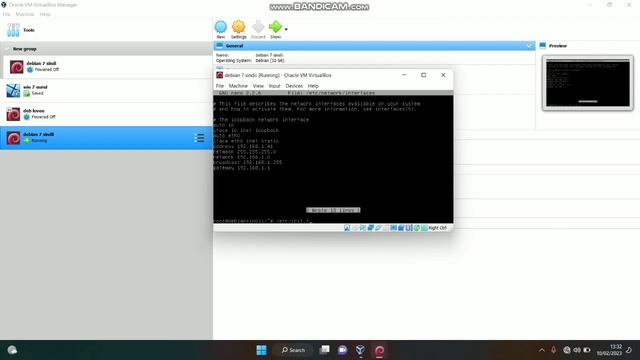Open machine Settings from the toolbar
640x360 pixels.
point(239,29)
